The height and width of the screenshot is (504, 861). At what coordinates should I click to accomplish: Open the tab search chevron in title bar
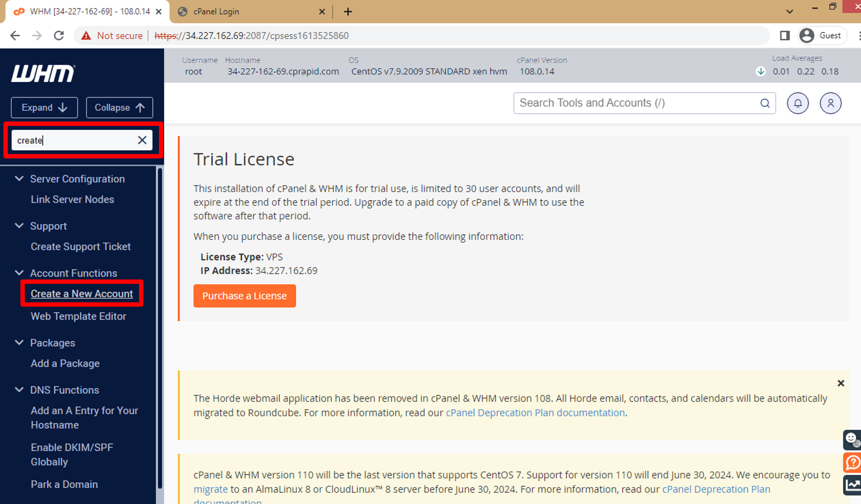coord(790,12)
